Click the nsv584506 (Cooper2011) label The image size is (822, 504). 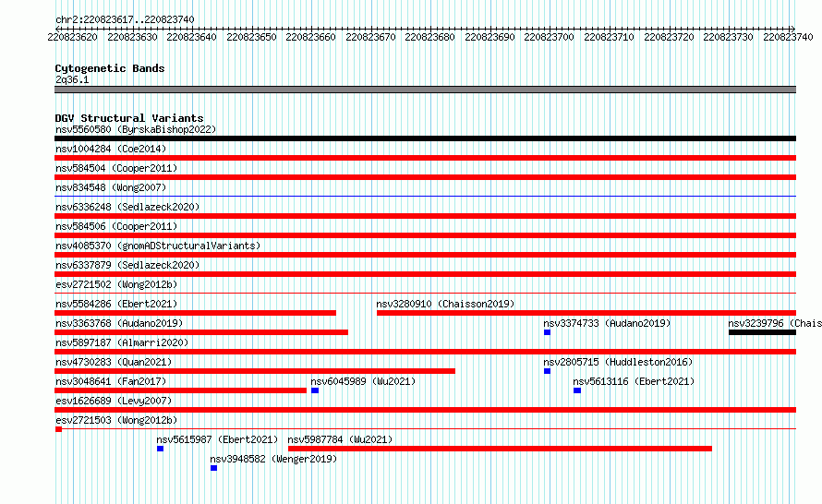116,226
